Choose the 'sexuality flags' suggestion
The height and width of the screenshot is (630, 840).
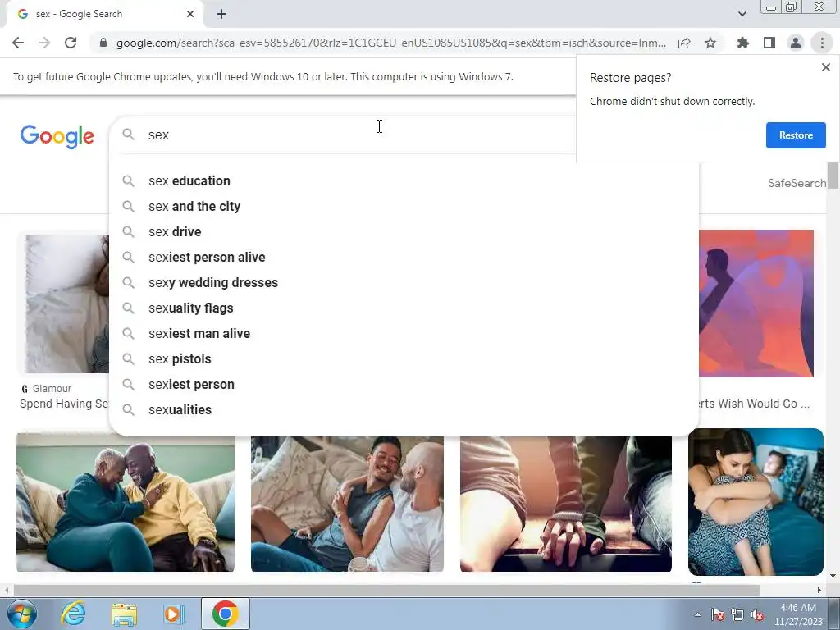tap(404, 308)
